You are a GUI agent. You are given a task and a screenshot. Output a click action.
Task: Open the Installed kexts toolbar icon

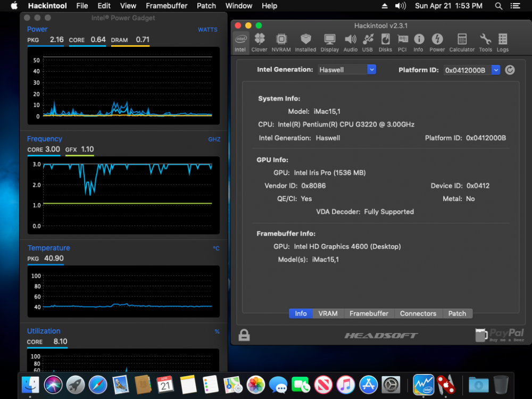point(305,43)
